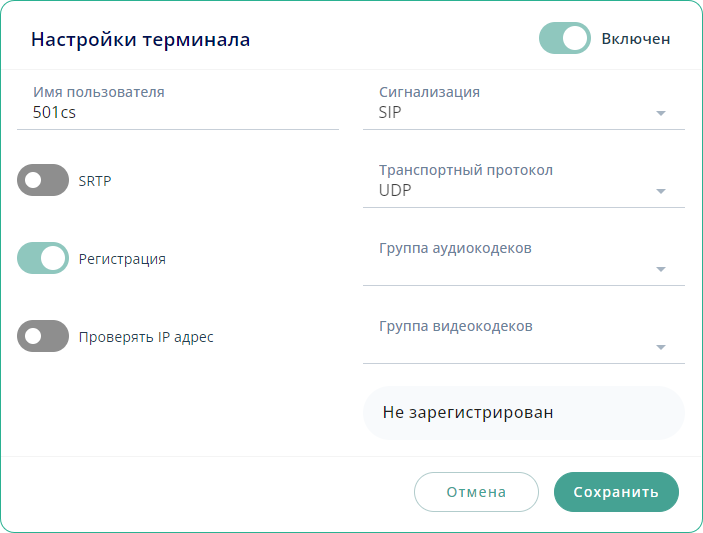Click the SRTP text label
The image size is (703, 533).
95,181
